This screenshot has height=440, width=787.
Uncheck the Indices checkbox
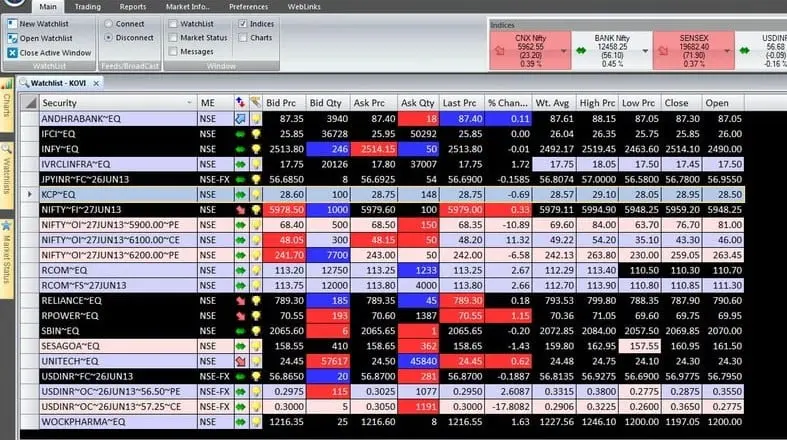(x=243, y=24)
